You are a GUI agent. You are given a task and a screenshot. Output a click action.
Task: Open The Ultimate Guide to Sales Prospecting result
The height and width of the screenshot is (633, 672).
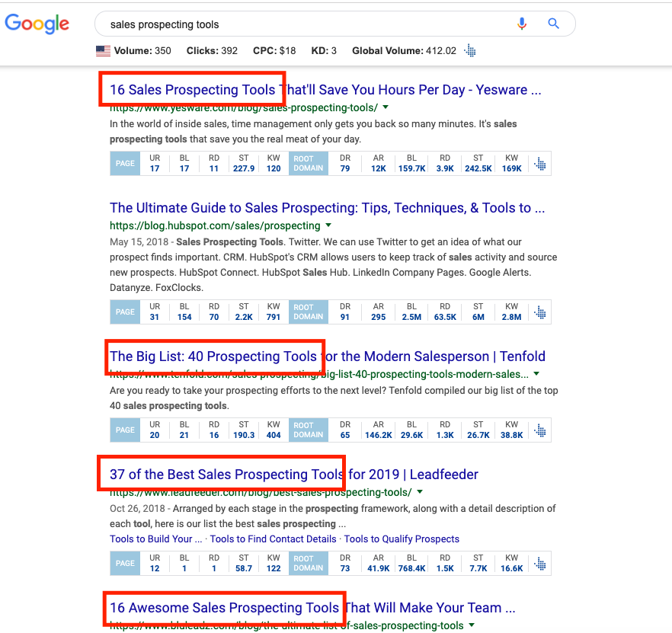[327, 208]
